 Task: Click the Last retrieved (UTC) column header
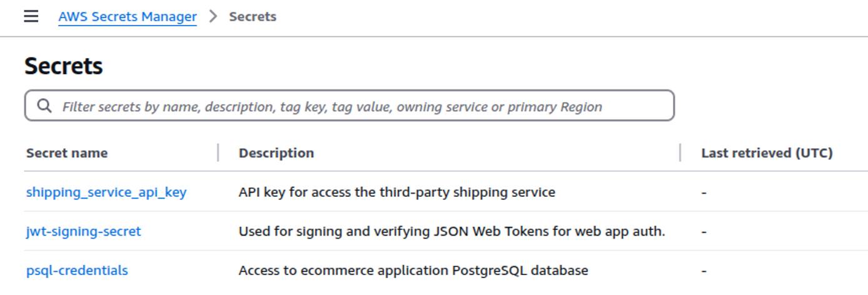pos(767,153)
